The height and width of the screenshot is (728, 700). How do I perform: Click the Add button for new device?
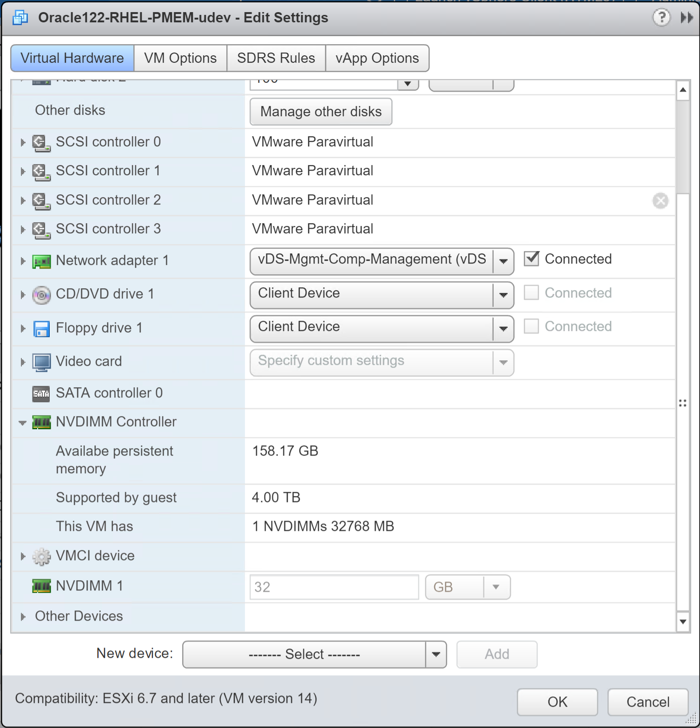[497, 655]
